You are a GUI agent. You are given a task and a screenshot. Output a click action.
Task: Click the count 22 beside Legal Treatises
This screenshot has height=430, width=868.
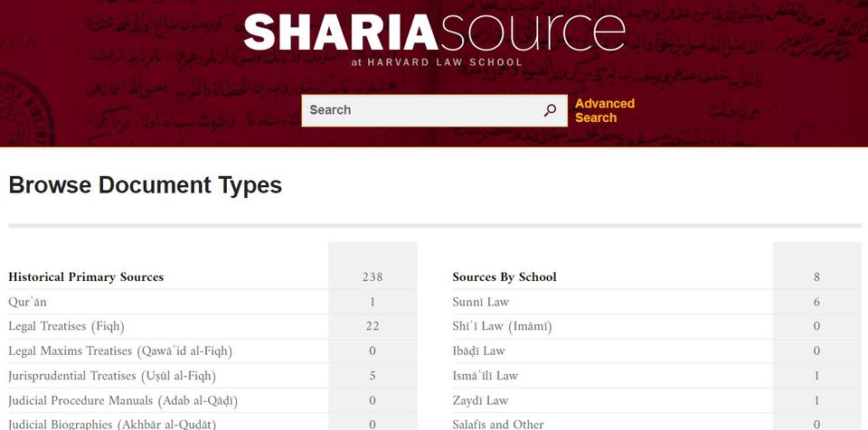373,326
